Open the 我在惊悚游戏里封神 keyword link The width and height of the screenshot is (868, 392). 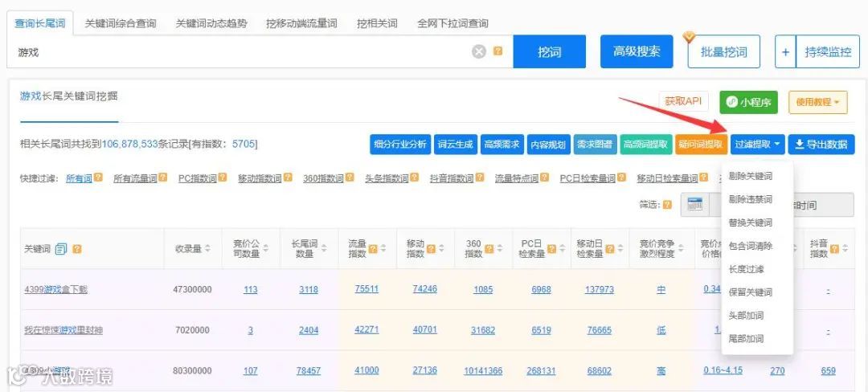point(63,330)
